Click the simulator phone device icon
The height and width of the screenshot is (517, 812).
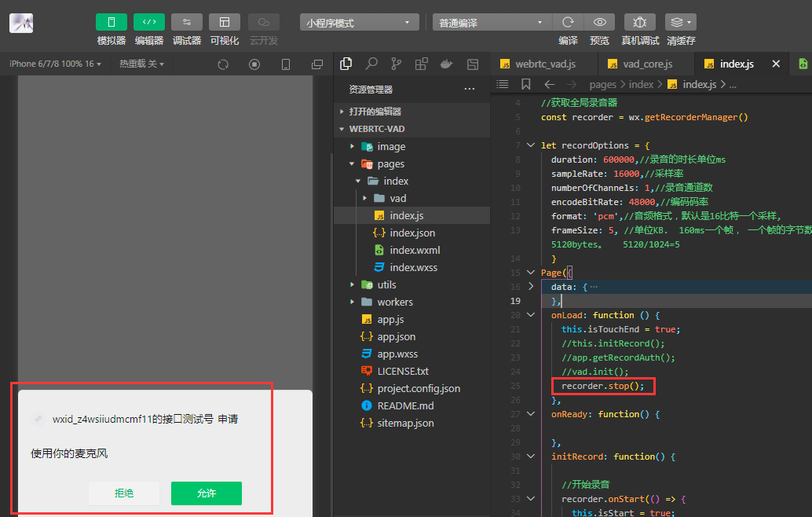point(285,64)
